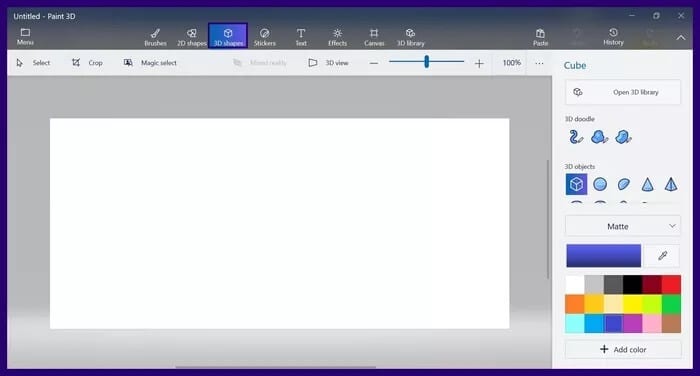Pick the light yellow color swatch
This screenshot has width=700, height=376.
point(613,304)
